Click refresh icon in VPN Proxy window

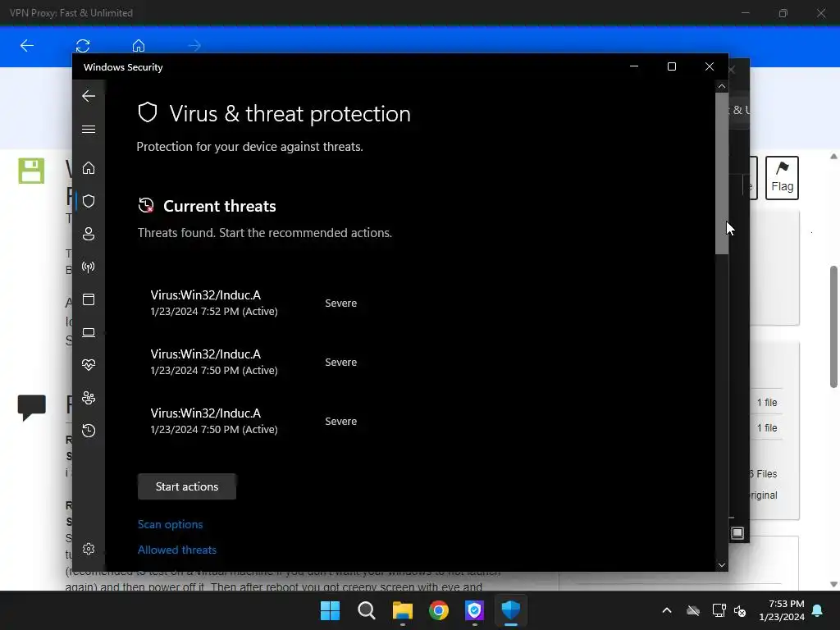pos(83,46)
